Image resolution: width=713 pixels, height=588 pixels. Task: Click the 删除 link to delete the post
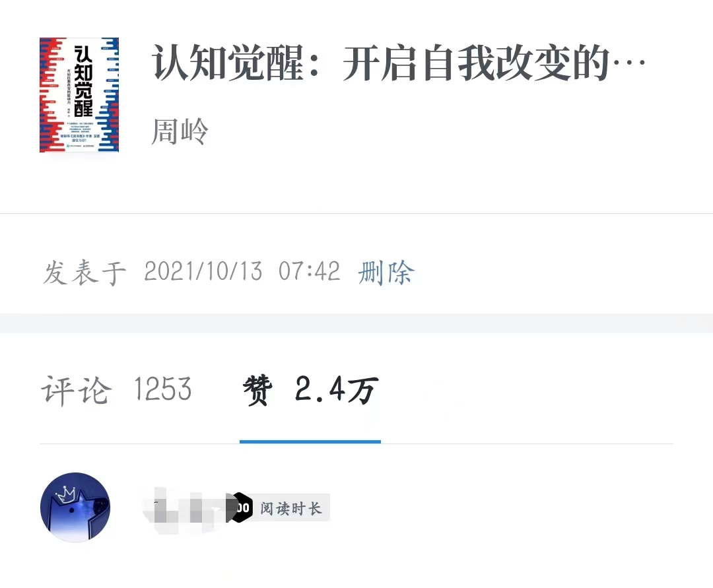(386, 272)
